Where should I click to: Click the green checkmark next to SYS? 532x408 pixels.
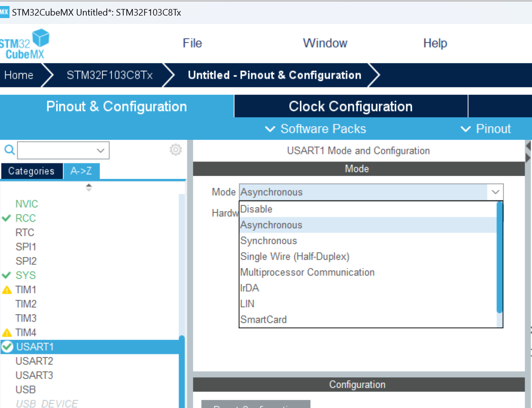click(x=7, y=275)
